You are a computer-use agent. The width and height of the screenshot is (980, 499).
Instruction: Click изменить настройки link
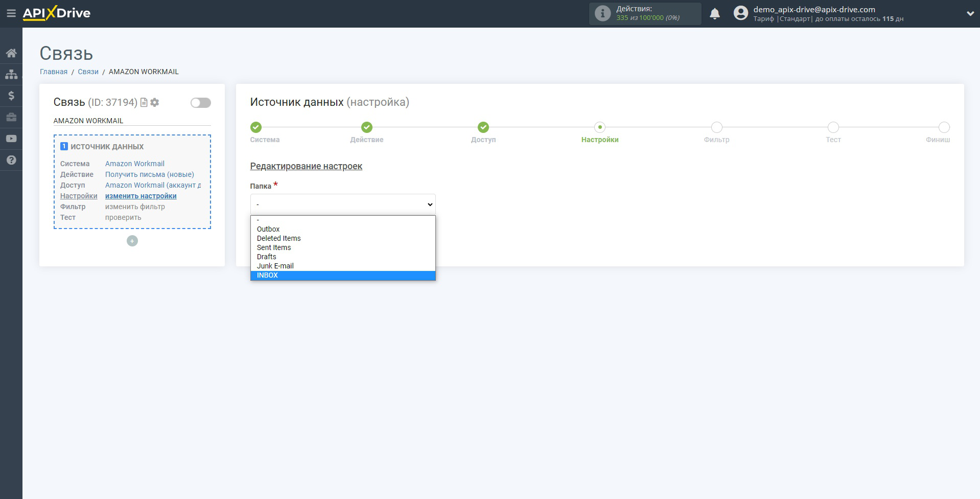141,196
